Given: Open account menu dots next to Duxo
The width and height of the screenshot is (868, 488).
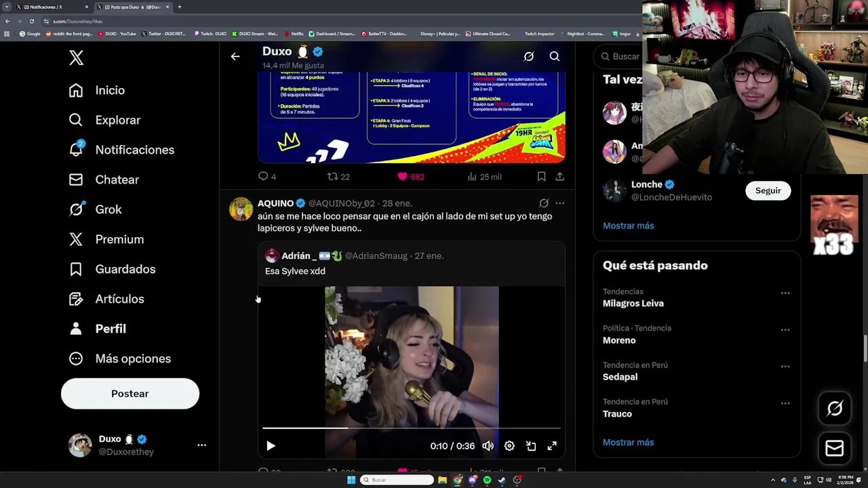Looking at the screenshot, I should [x=201, y=445].
